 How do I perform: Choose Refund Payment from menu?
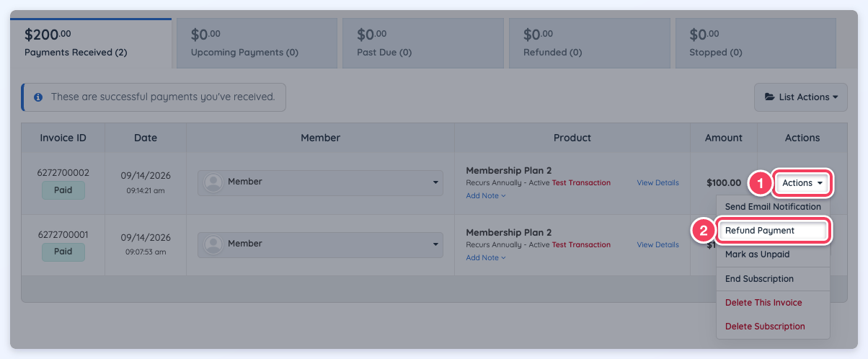click(x=773, y=231)
